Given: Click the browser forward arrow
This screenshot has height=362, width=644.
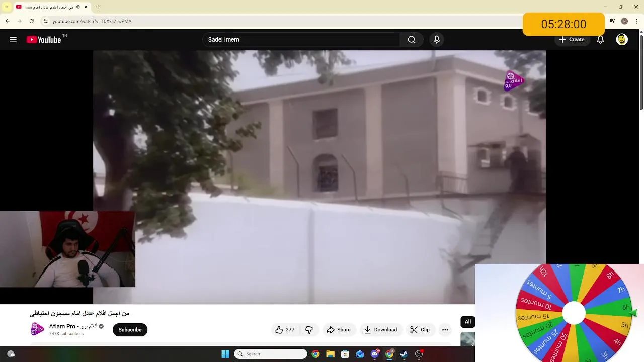Looking at the screenshot, I should click(x=19, y=21).
